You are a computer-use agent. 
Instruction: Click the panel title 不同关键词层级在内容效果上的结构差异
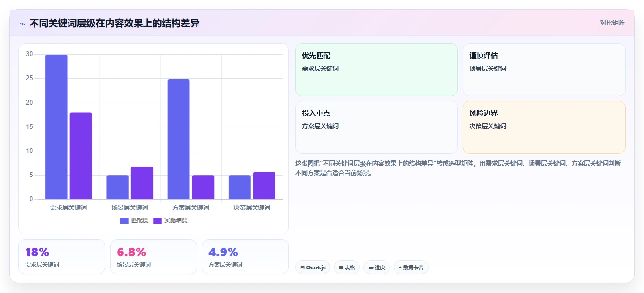click(115, 23)
